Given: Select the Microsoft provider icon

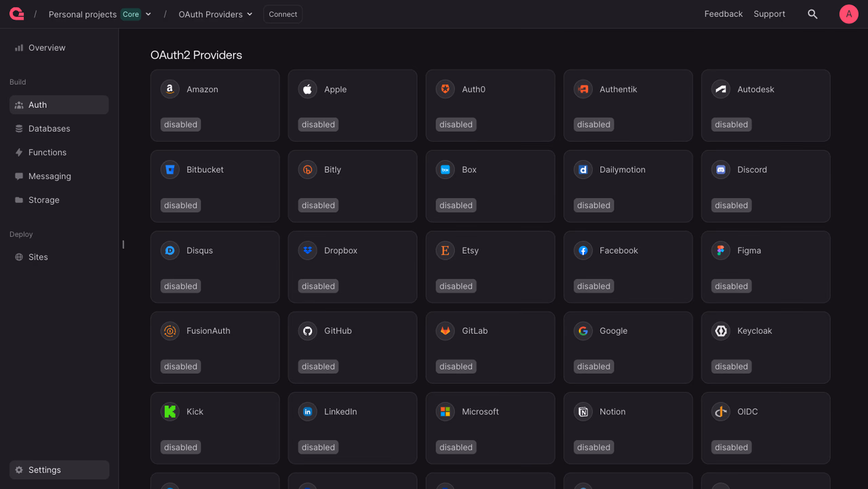Looking at the screenshot, I should 445,412.
